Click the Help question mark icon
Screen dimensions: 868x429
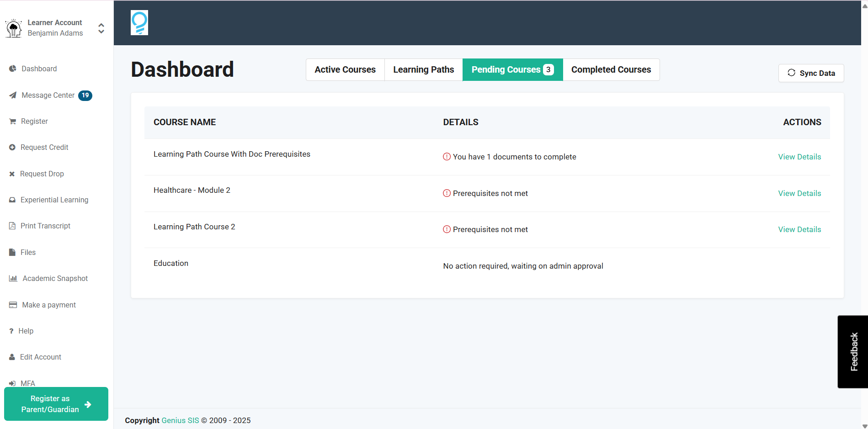[11, 330]
